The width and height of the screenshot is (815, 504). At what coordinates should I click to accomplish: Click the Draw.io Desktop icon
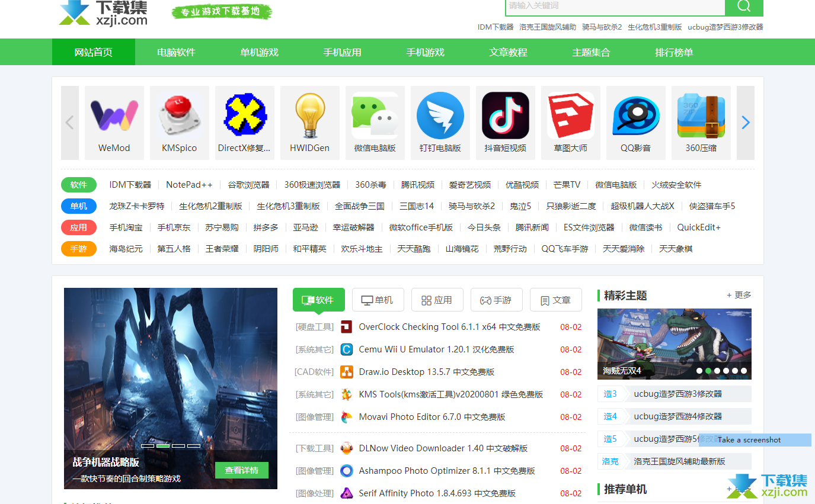(347, 372)
